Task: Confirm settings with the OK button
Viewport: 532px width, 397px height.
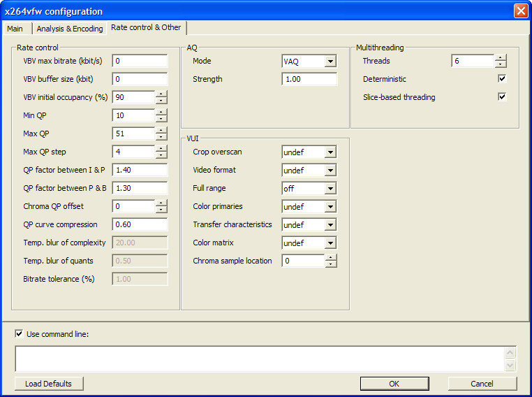Action: [x=394, y=384]
